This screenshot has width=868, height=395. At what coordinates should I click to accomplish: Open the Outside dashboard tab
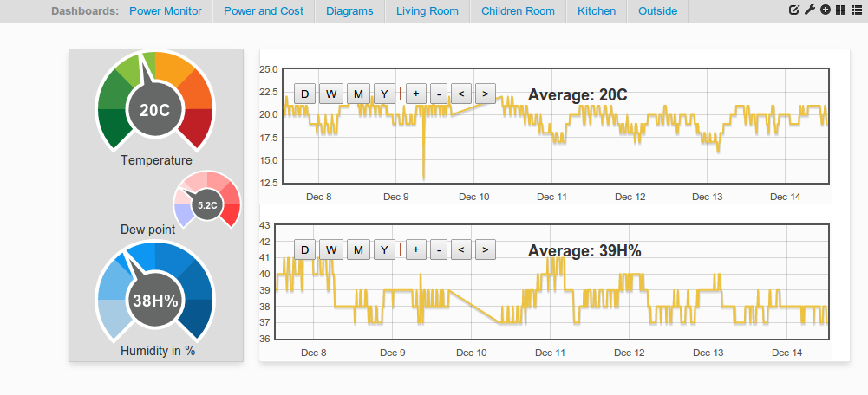coord(657,11)
